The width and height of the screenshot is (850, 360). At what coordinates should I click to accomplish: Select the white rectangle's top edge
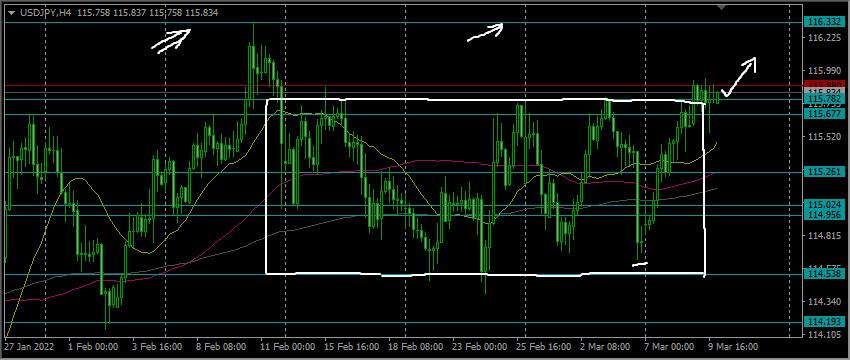click(x=485, y=100)
